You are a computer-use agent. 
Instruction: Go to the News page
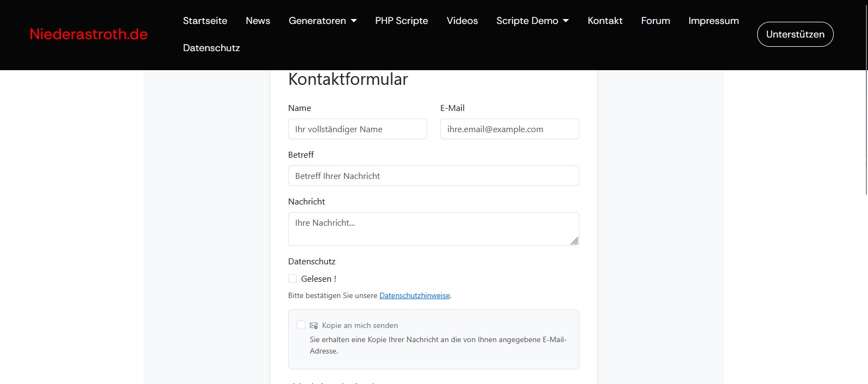(258, 21)
